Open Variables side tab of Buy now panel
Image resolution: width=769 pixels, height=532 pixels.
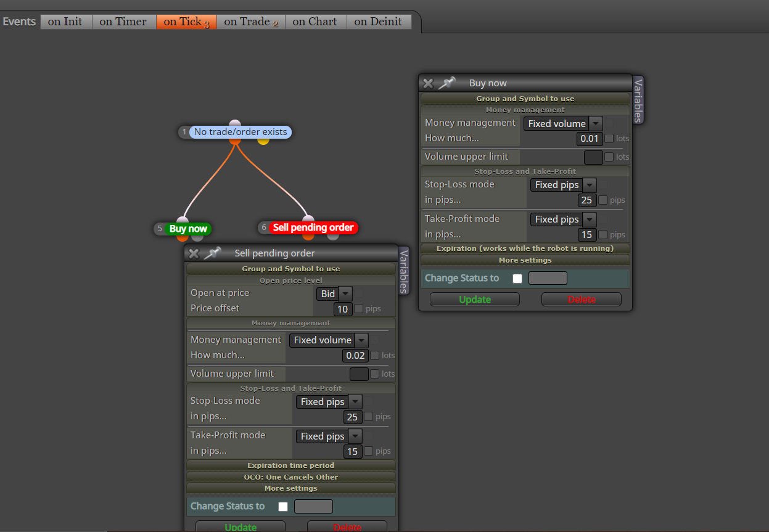click(638, 100)
